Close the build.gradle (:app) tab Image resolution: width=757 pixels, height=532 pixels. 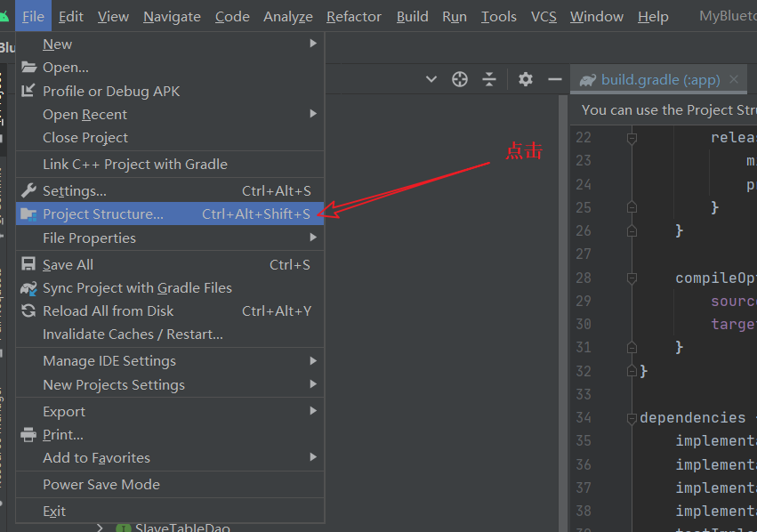pyautogui.click(x=734, y=79)
